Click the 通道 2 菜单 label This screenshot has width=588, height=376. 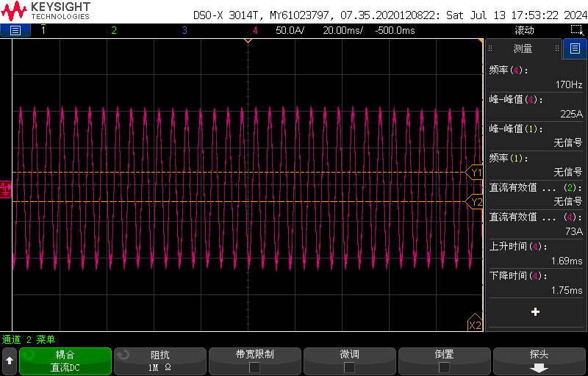(x=29, y=340)
